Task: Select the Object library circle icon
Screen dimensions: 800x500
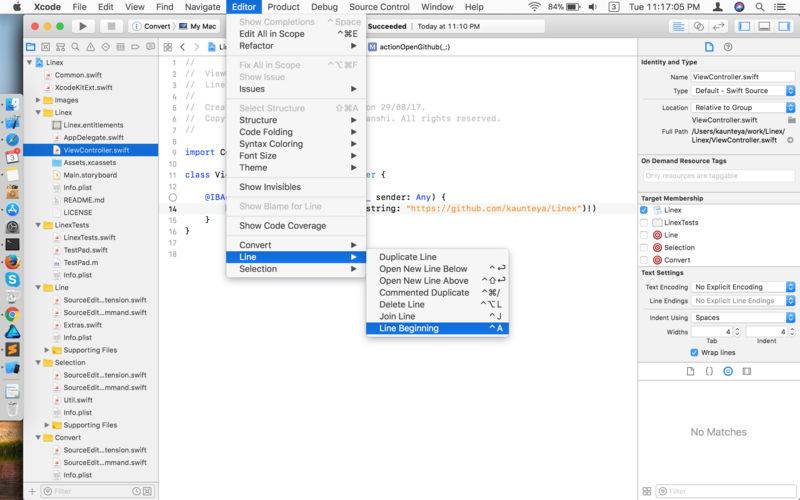Action: (728, 371)
